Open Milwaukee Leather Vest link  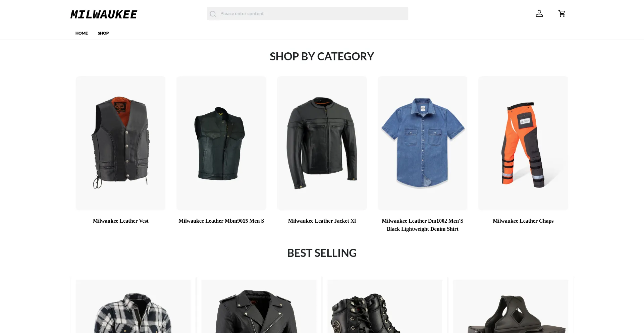121,221
